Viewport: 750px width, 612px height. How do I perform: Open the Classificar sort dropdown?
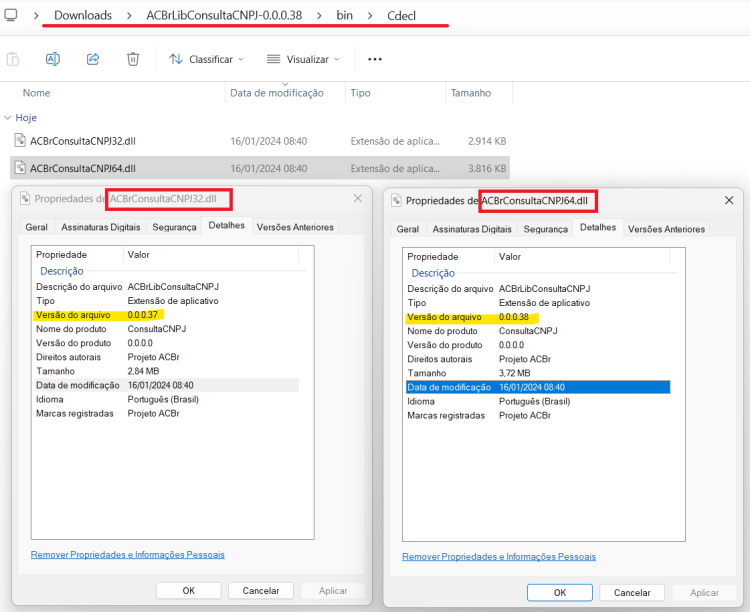coord(206,59)
